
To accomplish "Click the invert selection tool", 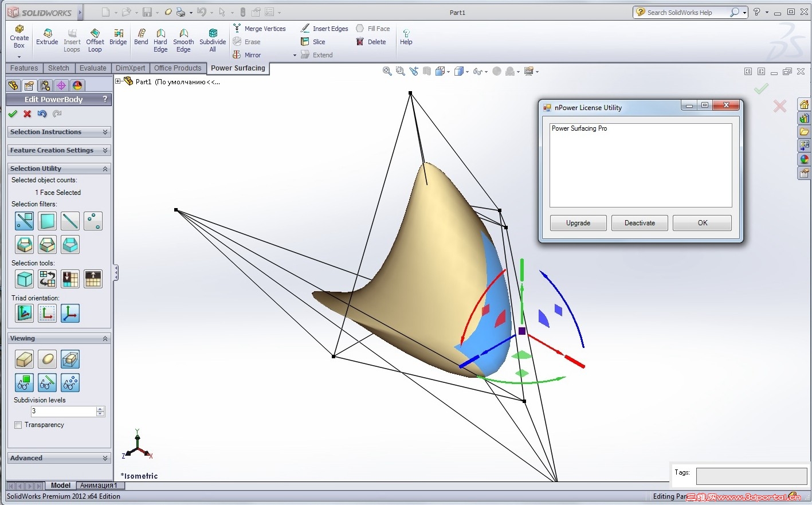I will click(47, 279).
